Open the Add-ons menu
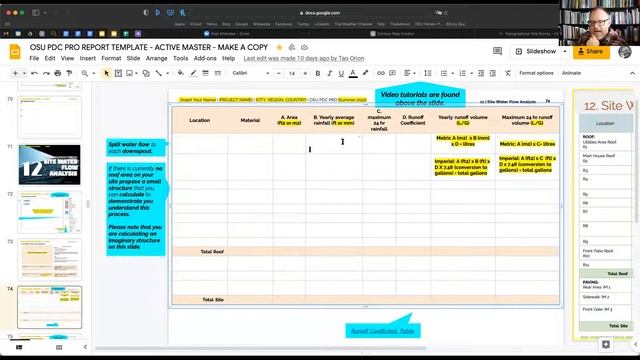This screenshot has height=360, width=640. pos(205,58)
